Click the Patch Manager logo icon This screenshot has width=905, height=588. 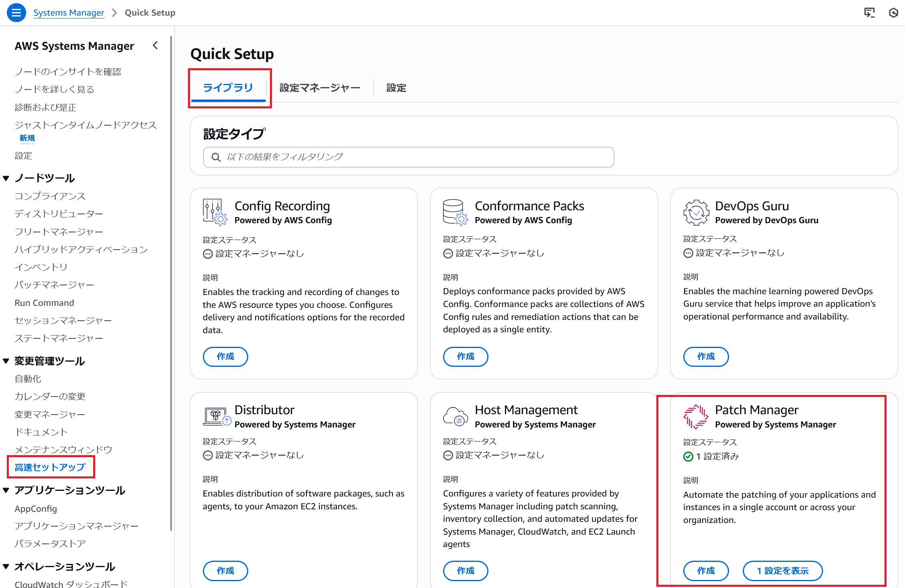[696, 417]
